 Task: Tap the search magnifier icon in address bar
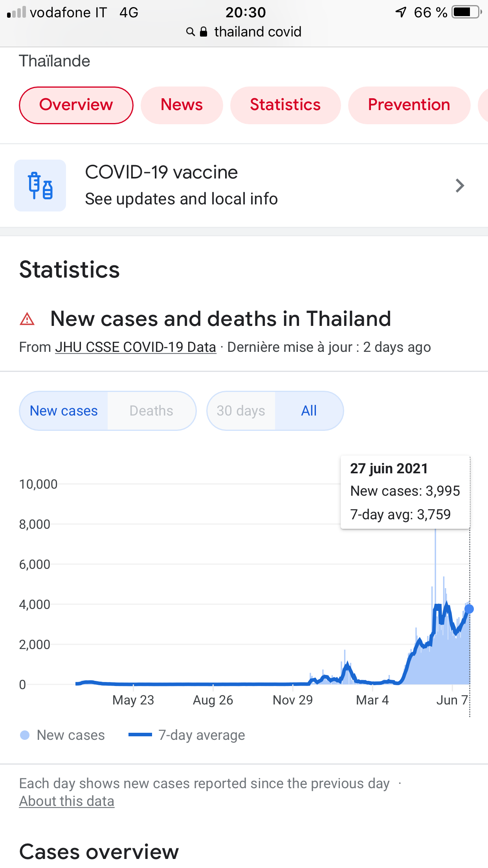(191, 32)
